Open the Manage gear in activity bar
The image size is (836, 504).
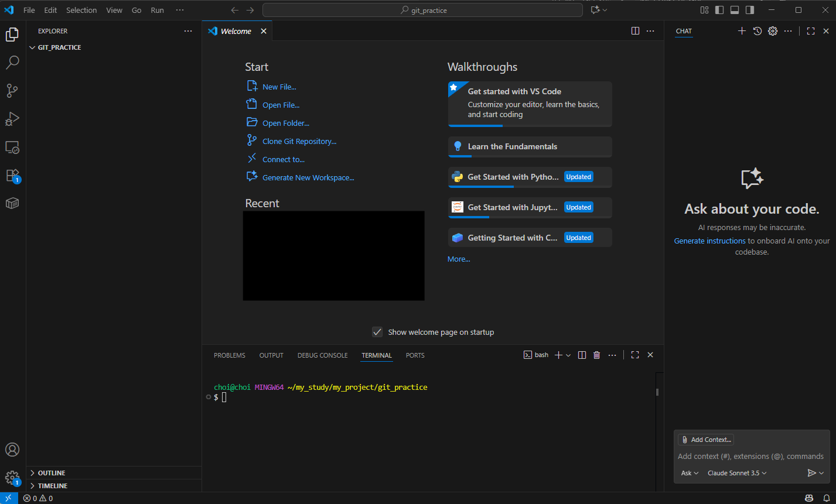pyautogui.click(x=12, y=478)
